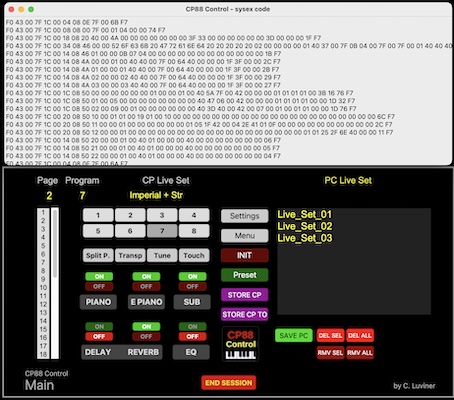Image resolution: width=454 pixels, height=400 pixels.
Task: Click the purple STORE CP TO button
Action: 244,314
